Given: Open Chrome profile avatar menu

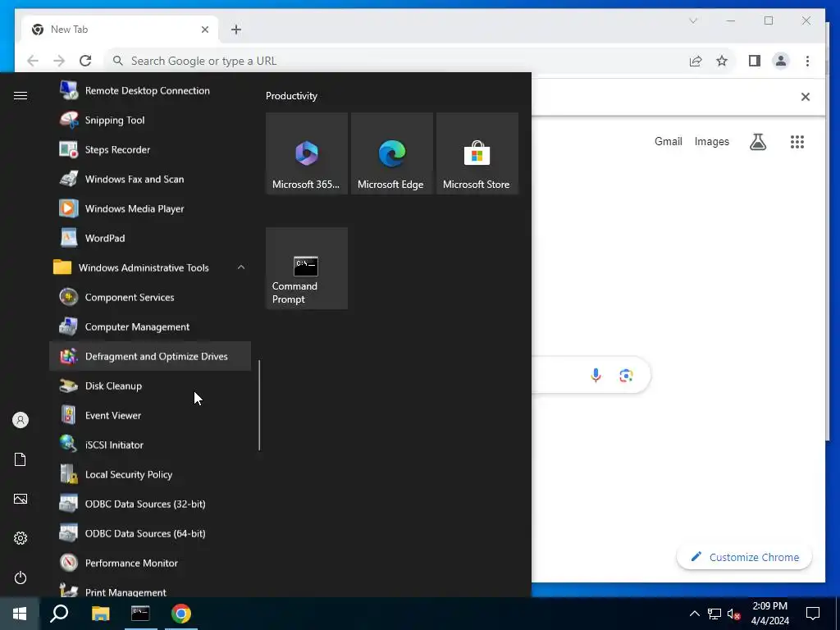Looking at the screenshot, I should click(781, 61).
